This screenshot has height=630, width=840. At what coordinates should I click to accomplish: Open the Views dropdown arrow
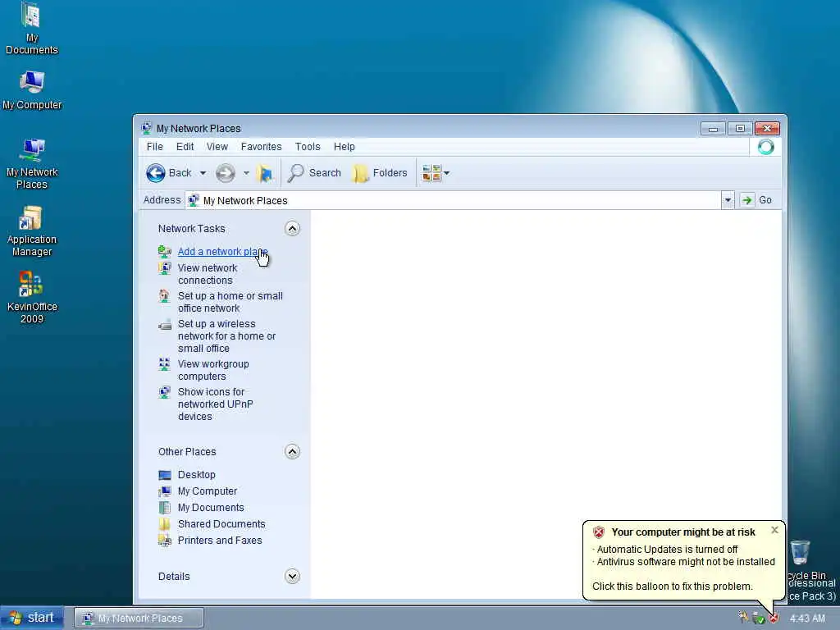pyautogui.click(x=447, y=173)
